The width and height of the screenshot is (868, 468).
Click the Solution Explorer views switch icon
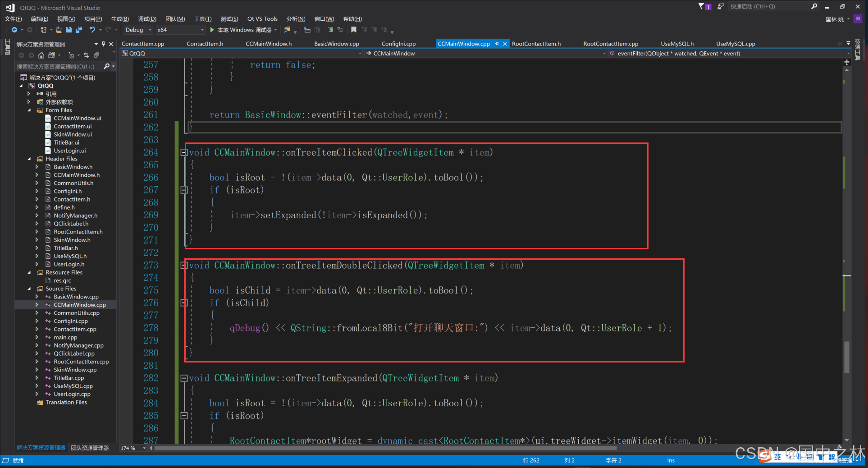click(52, 55)
